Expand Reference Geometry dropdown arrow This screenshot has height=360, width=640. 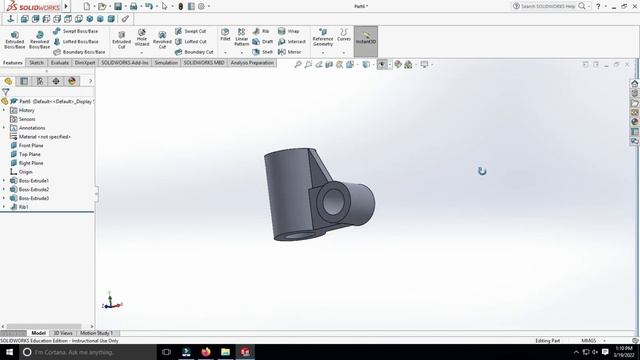click(323, 53)
